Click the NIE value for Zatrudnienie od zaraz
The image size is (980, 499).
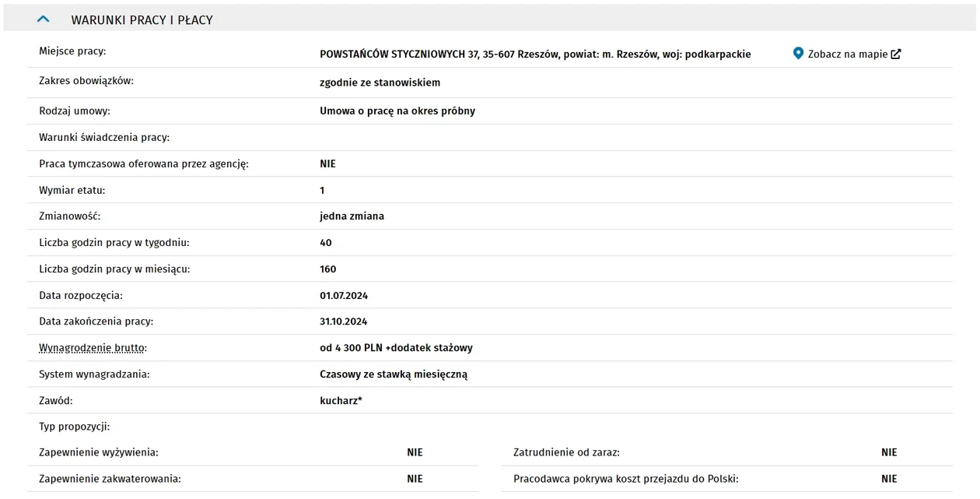pos(889,452)
